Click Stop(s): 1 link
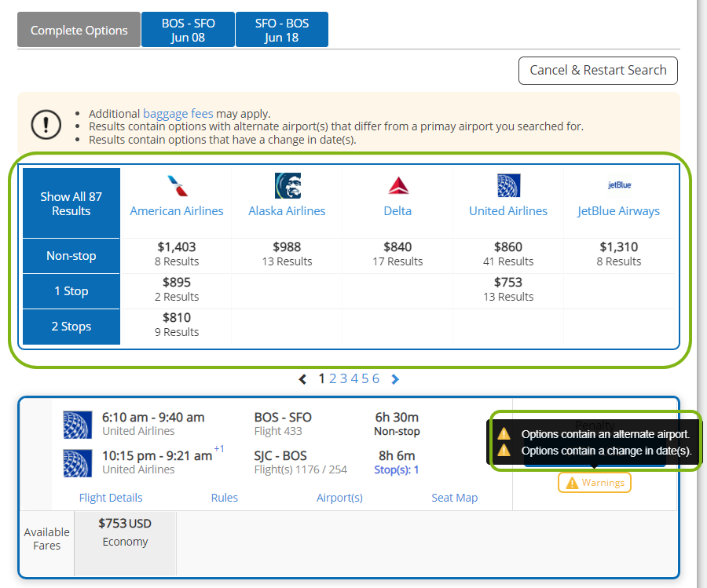This screenshot has height=588, width=707. [397, 470]
